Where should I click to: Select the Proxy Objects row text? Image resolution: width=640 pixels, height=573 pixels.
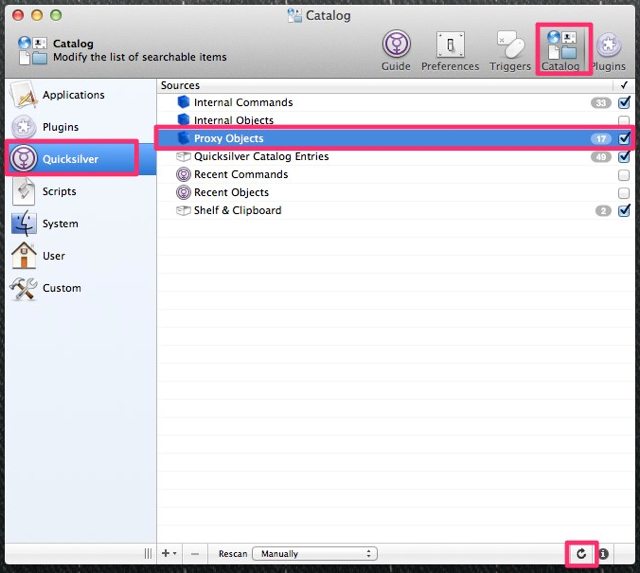[x=229, y=138]
